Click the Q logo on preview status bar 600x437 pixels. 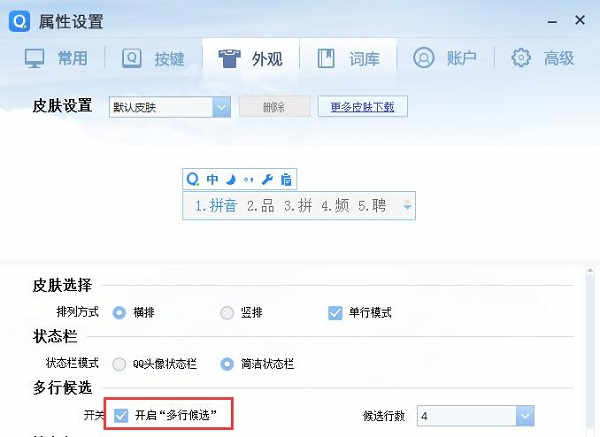192,179
